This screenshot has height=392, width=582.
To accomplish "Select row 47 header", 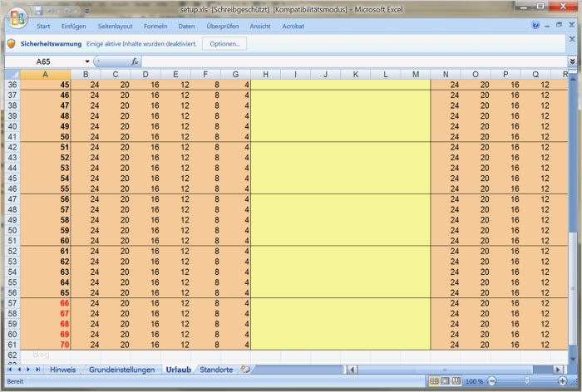I will tap(12, 199).
